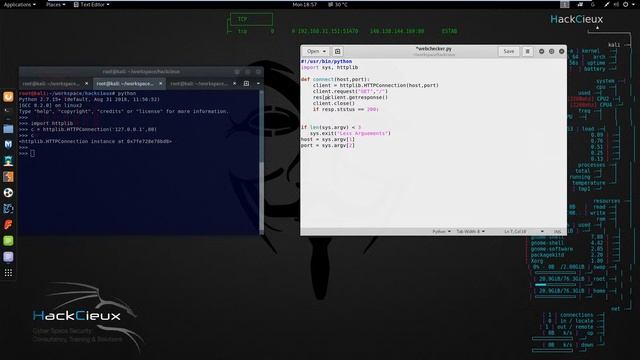Viewport: 640px width, 360px height.
Task: Click the screen recorder tray icon
Action: 580,4
